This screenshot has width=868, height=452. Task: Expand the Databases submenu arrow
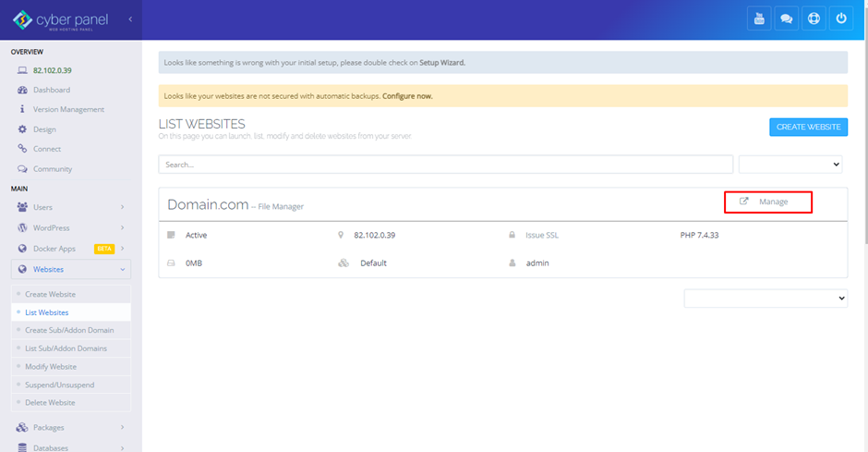click(x=122, y=447)
